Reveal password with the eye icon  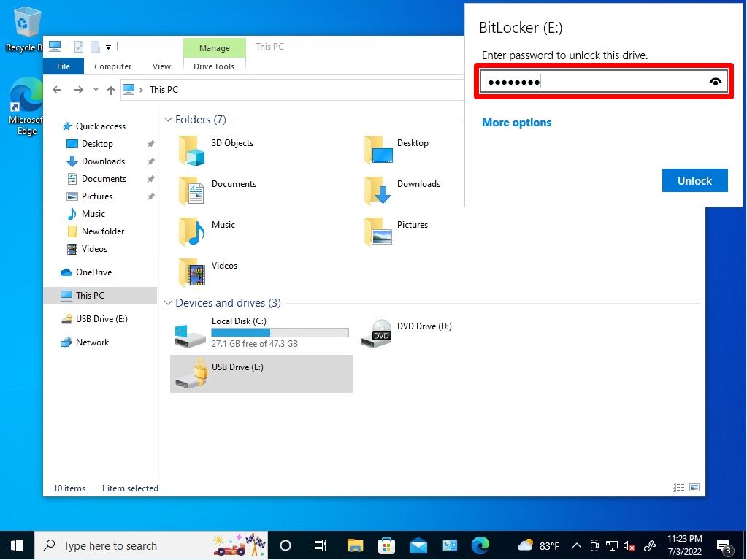point(715,82)
